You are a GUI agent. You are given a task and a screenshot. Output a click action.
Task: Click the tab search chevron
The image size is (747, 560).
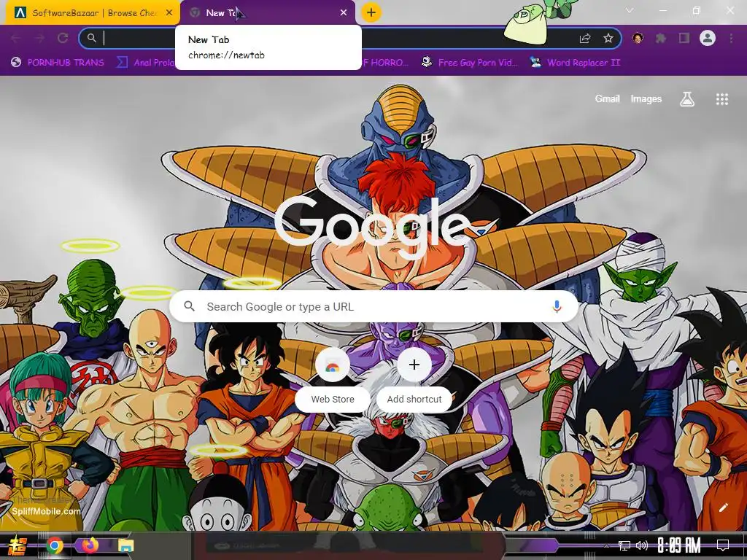click(630, 10)
